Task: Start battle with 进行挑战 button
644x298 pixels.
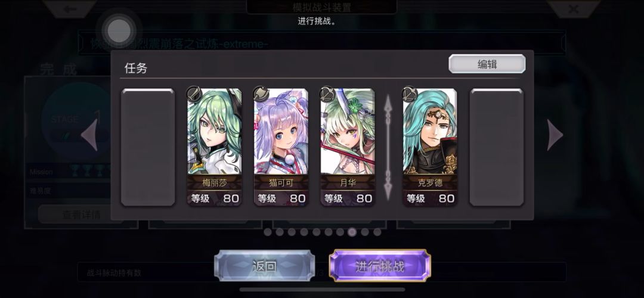Action: tap(380, 266)
